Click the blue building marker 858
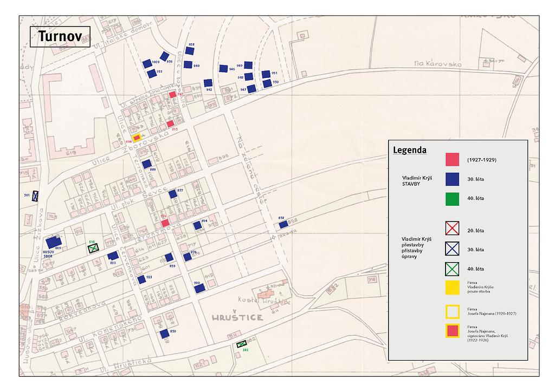The height and width of the screenshot is (392, 555). [283, 224]
